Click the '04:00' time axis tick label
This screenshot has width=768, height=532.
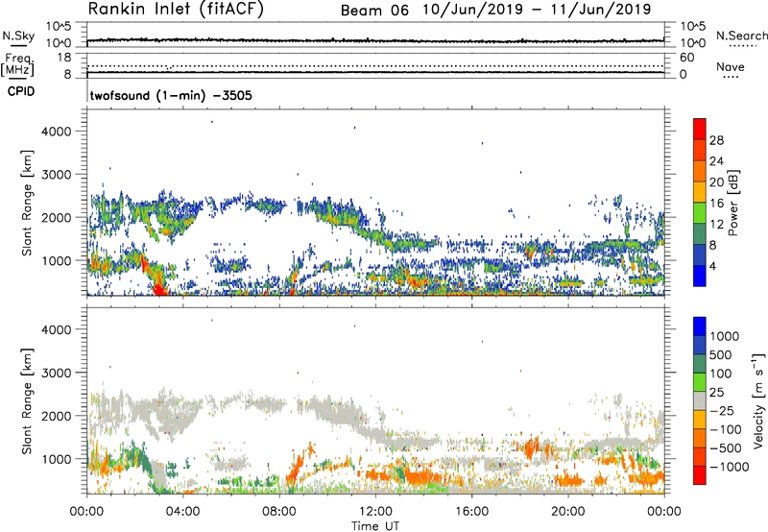pos(183,512)
